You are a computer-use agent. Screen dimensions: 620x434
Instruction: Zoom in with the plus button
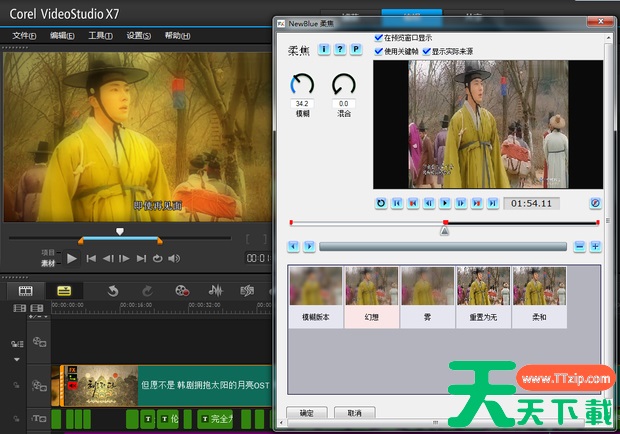595,247
